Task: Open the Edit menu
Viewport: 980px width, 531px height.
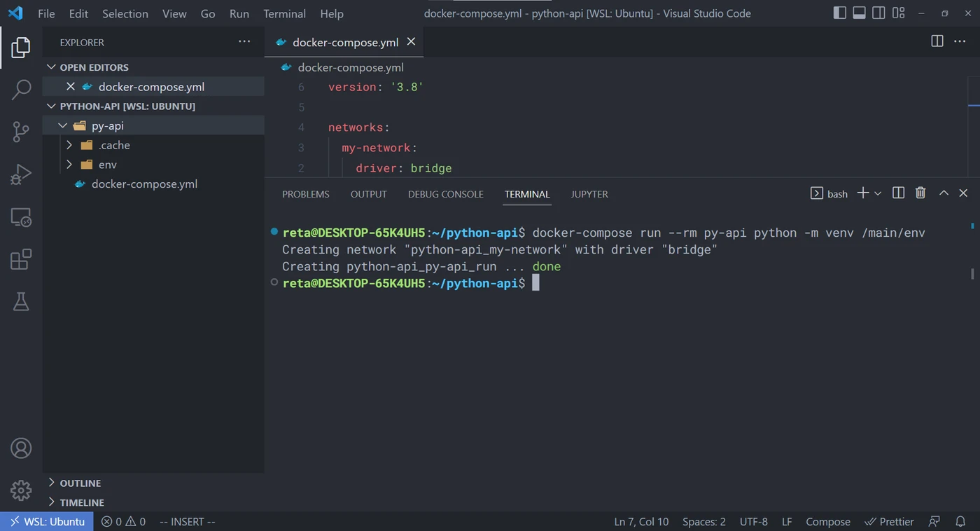Action: 78,13
